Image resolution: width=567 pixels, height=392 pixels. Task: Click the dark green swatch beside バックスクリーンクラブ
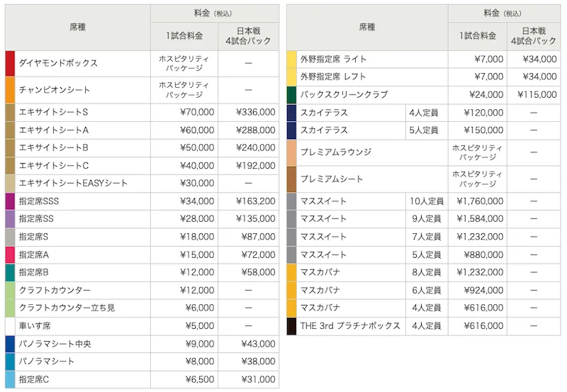(291, 95)
